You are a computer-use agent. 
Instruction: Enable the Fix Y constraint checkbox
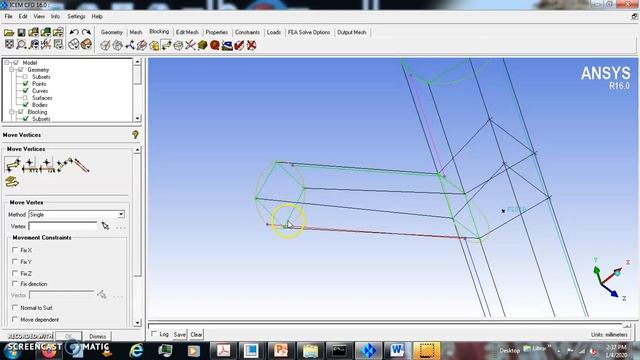(15, 262)
